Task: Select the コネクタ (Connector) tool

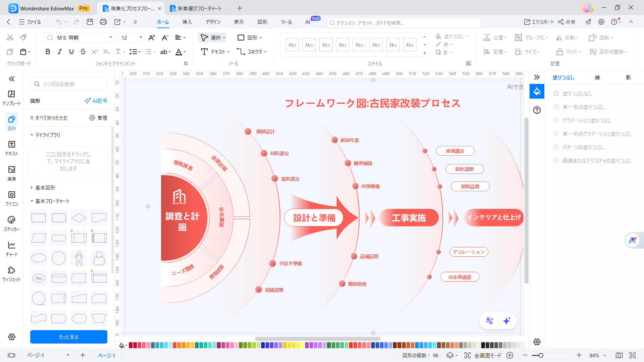Action: click(x=253, y=52)
